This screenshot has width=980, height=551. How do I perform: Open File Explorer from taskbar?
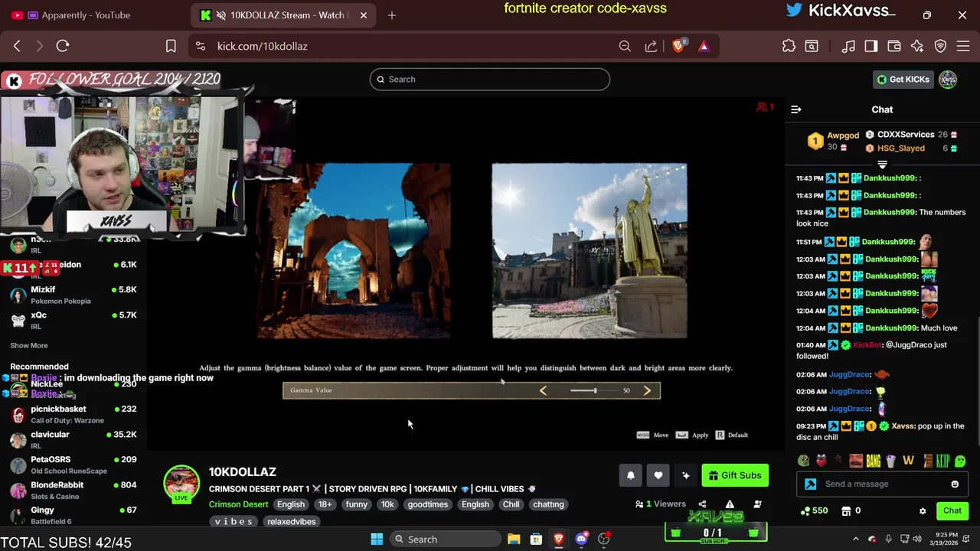coord(514,539)
